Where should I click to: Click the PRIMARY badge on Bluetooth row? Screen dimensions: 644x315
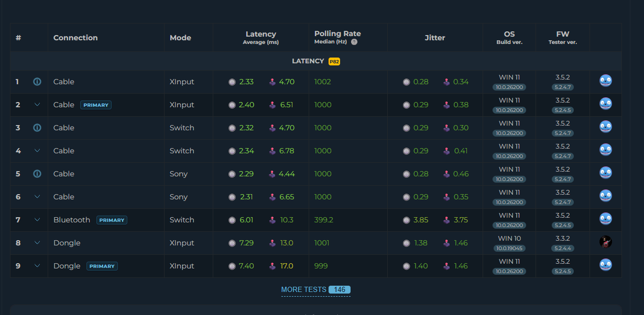[112, 220]
